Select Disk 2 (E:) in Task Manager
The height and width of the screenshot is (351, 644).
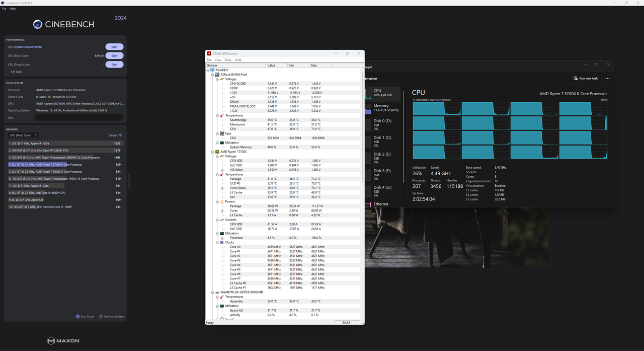click(x=382, y=158)
